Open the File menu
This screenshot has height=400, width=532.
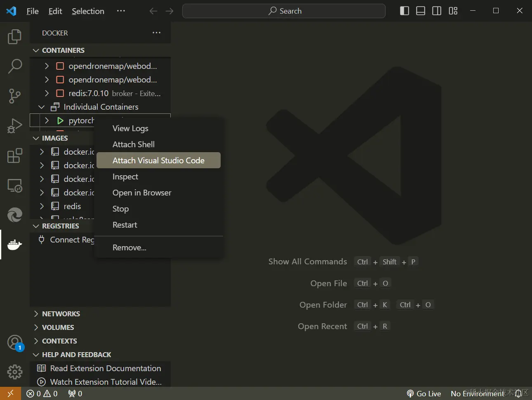pyautogui.click(x=33, y=11)
